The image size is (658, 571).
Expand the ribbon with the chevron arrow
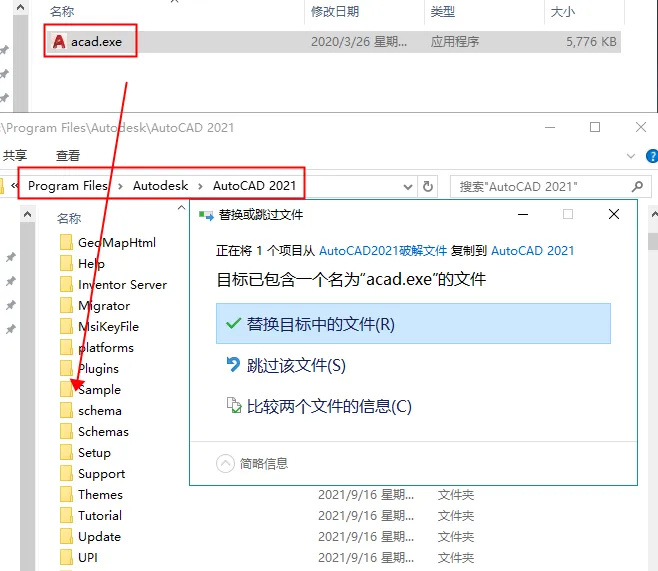pos(630,156)
